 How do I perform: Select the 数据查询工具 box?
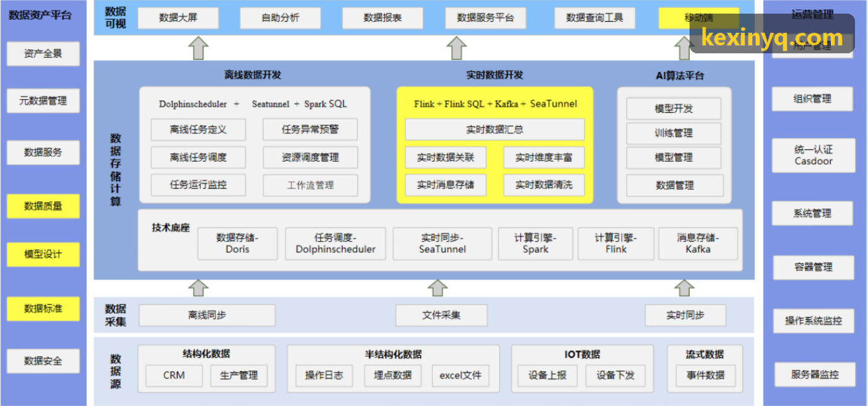[x=594, y=18]
